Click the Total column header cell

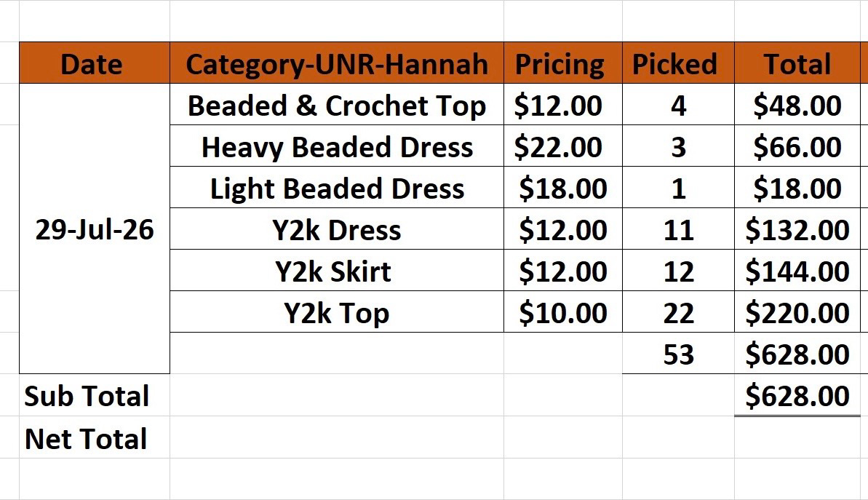pos(797,63)
